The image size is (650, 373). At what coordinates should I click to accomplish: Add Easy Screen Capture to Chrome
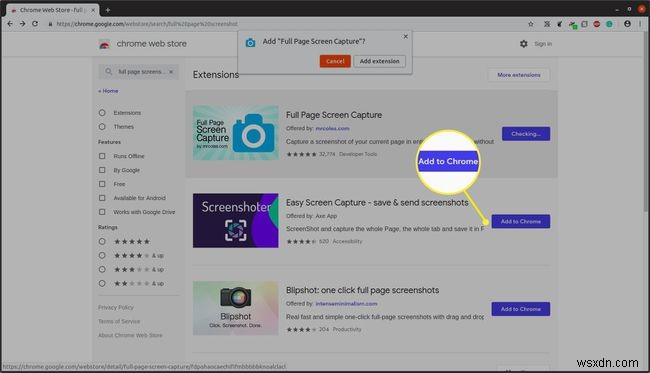(x=521, y=221)
